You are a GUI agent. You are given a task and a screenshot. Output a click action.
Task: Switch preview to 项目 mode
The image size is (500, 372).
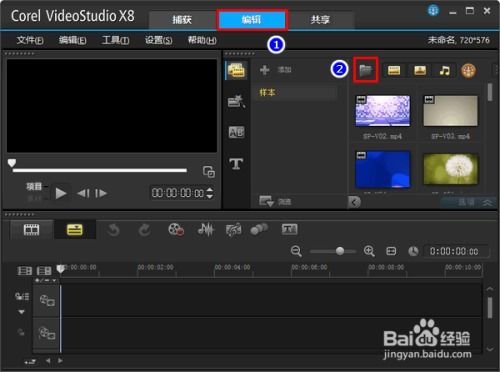click(x=34, y=186)
